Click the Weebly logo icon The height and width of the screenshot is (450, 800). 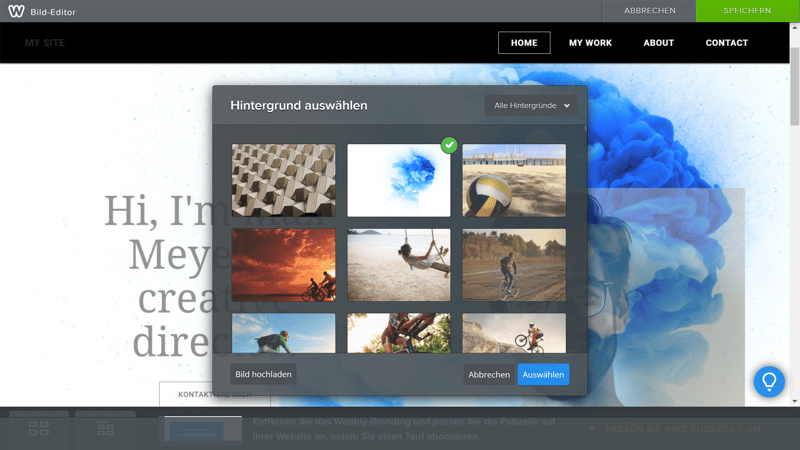coord(16,11)
